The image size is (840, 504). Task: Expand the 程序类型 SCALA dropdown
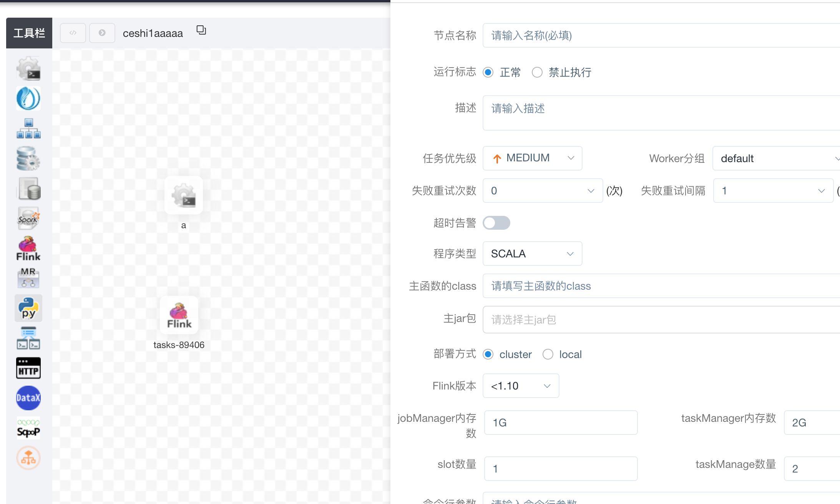pyautogui.click(x=532, y=254)
